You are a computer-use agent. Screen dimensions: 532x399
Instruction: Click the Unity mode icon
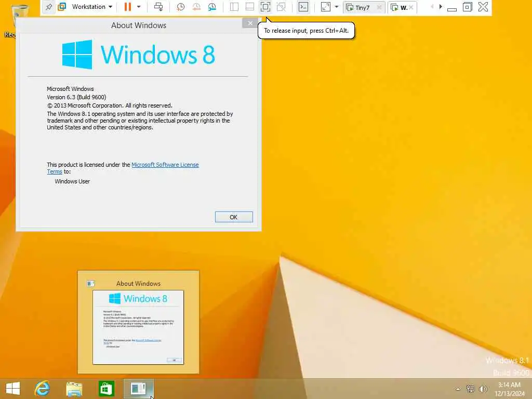click(281, 7)
